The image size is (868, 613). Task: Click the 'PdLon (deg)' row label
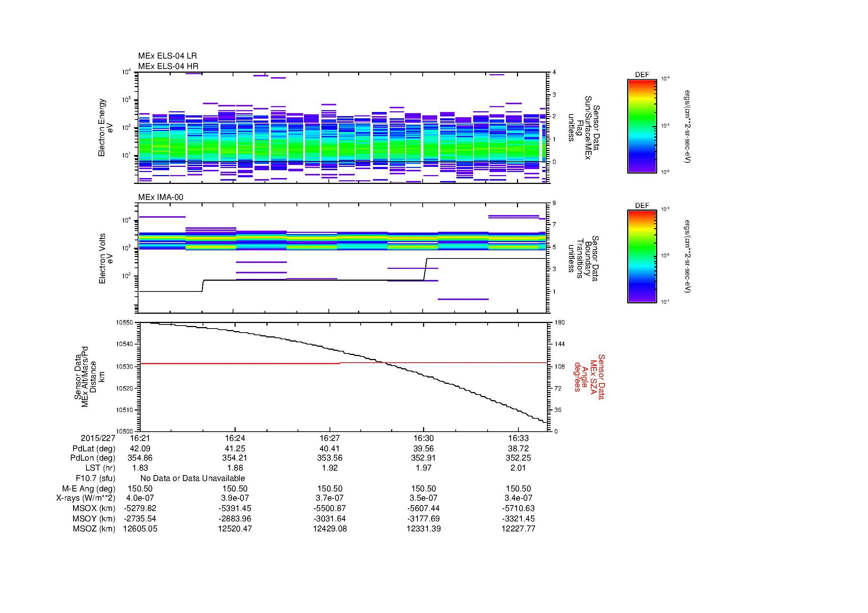(93, 458)
